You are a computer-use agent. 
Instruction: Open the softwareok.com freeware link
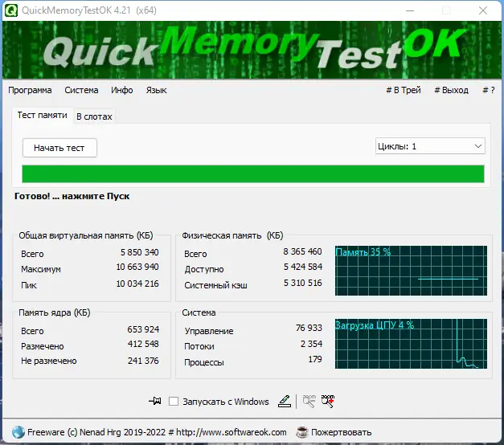coord(157,432)
